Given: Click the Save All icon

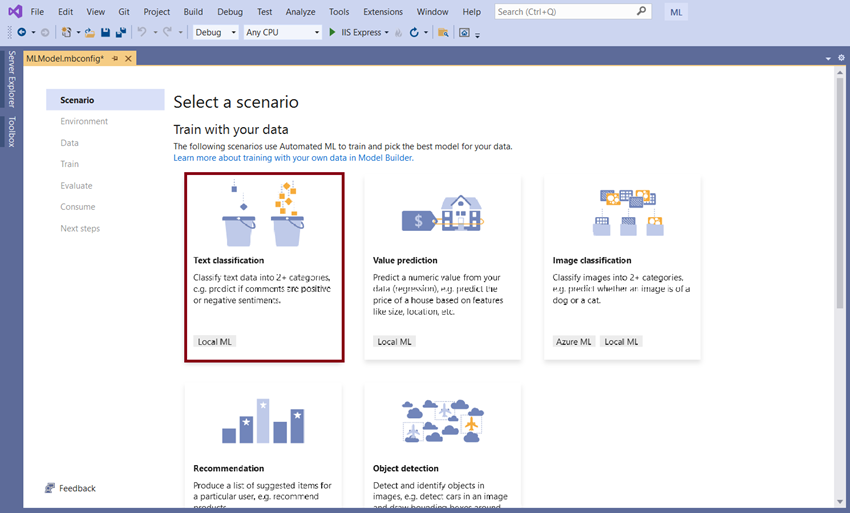Looking at the screenshot, I should point(121,33).
